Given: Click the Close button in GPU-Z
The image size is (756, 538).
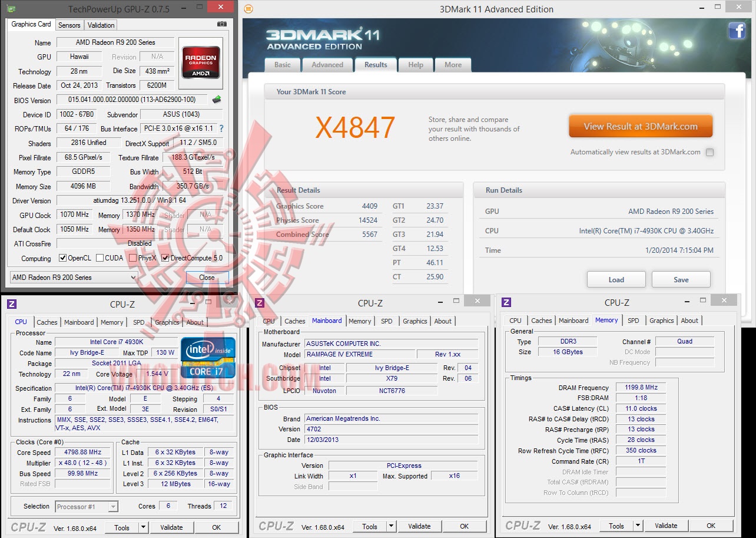Looking at the screenshot, I should click(x=207, y=278).
